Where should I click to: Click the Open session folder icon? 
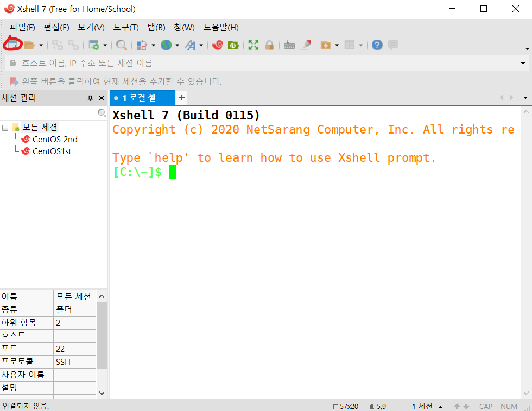pyautogui.click(x=30, y=45)
